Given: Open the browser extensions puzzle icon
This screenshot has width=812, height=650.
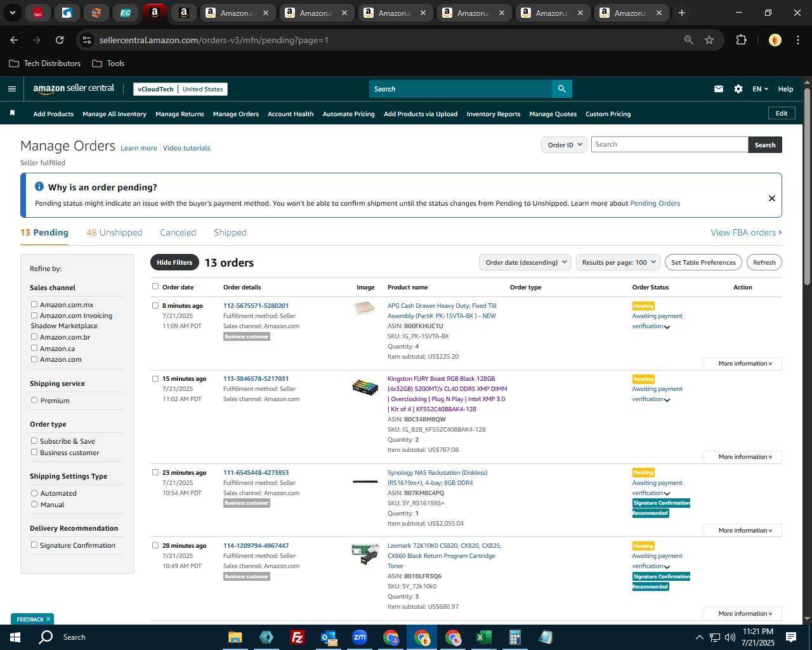Looking at the screenshot, I should (741, 40).
